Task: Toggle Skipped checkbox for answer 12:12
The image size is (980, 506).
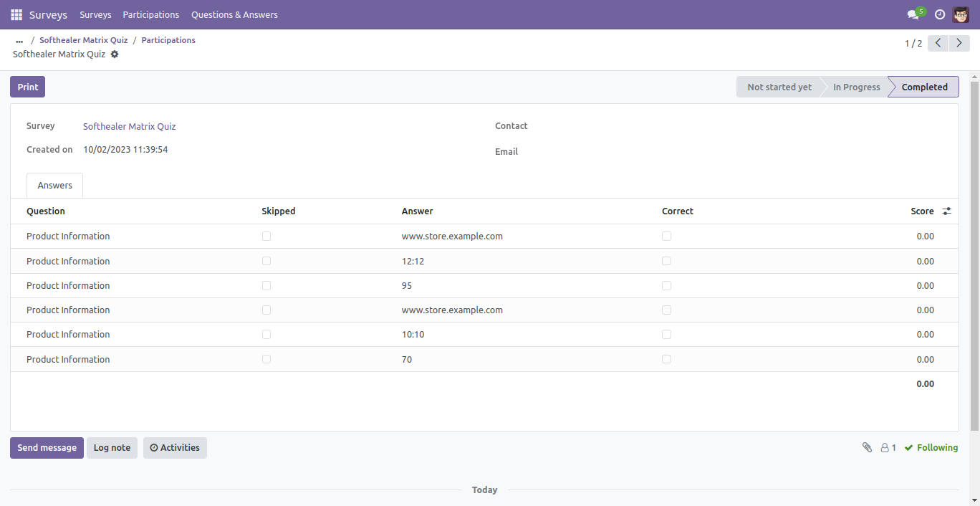Action: point(266,261)
